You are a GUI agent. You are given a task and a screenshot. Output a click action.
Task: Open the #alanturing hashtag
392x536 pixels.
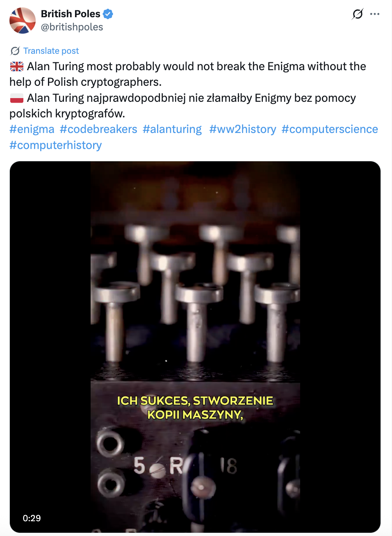tap(172, 129)
